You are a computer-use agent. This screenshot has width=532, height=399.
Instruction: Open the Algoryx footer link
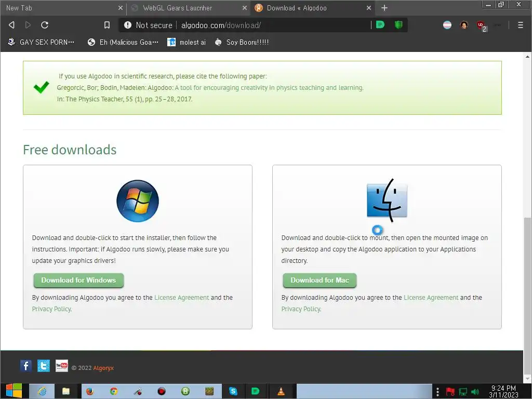pos(103,368)
